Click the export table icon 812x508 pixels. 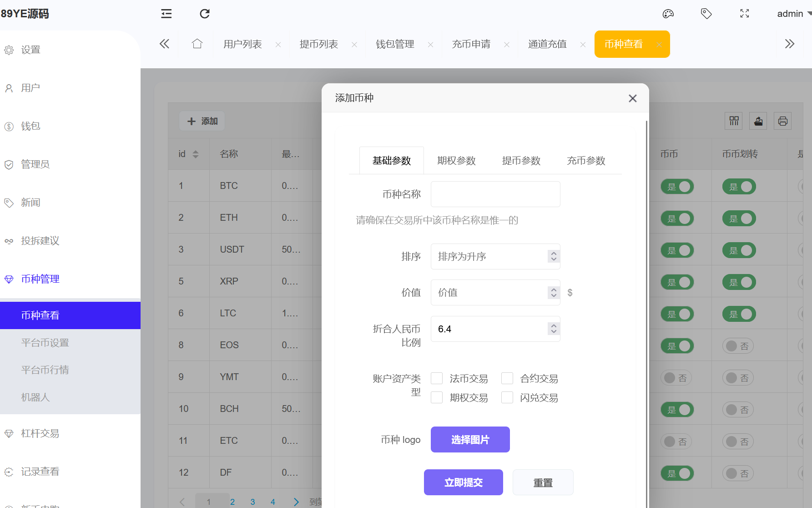758,121
